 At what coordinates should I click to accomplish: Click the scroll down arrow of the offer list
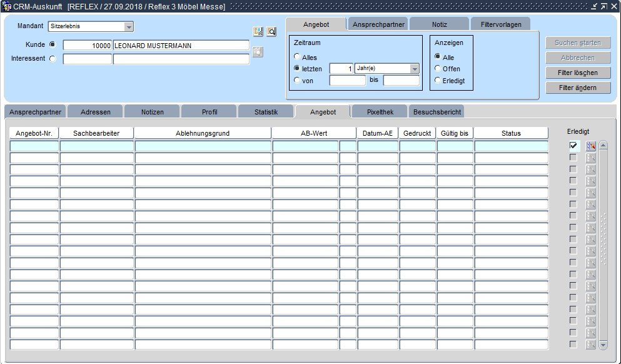click(x=603, y=345)
